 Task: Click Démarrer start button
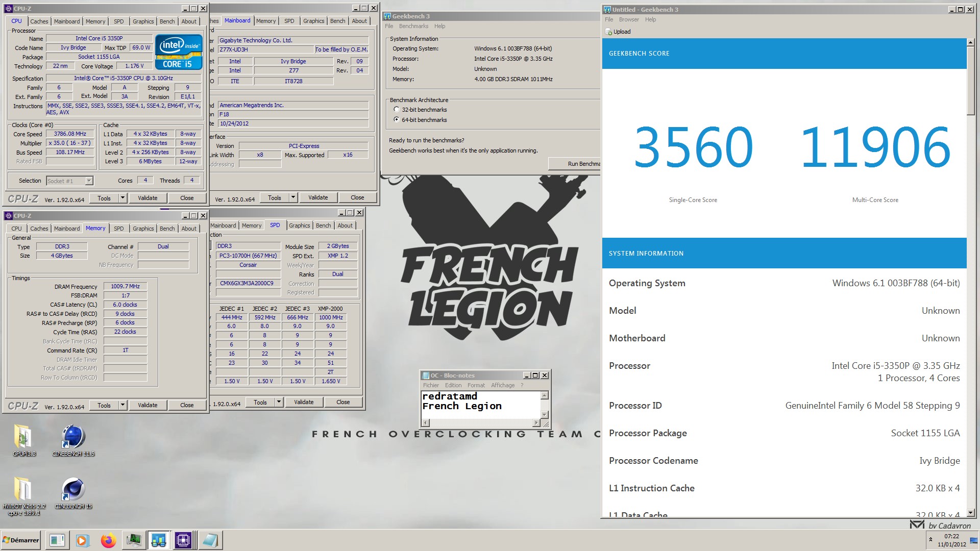point(21,540)
